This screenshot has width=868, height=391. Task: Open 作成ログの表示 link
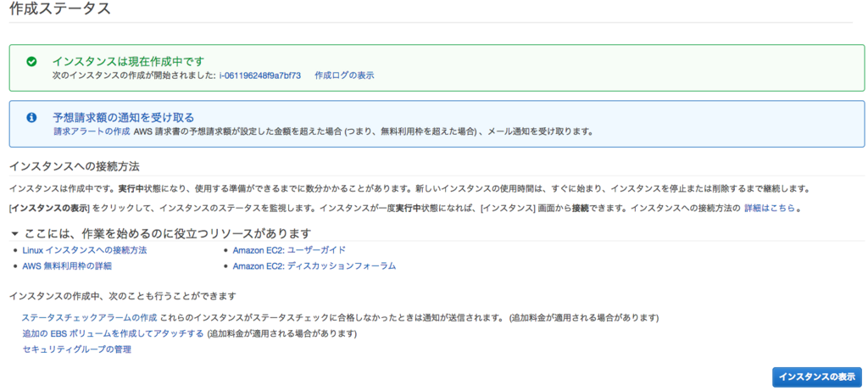coord(344,75)
